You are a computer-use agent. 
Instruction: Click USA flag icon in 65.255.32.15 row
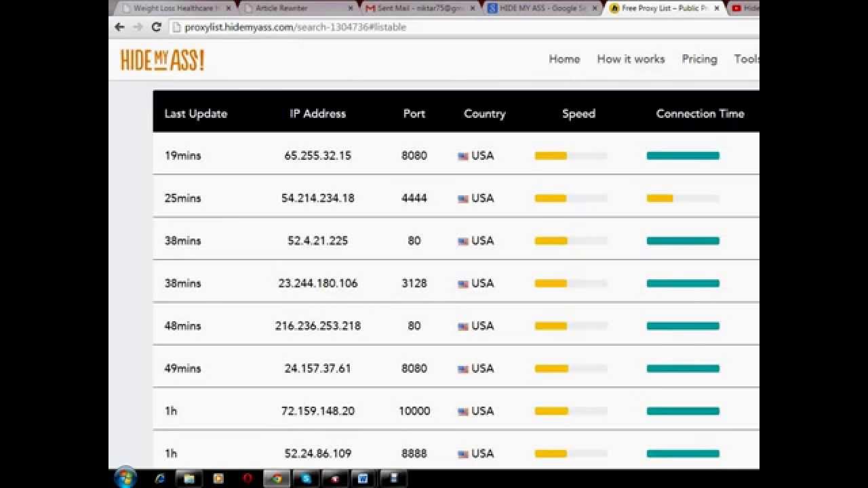(463, 156)
